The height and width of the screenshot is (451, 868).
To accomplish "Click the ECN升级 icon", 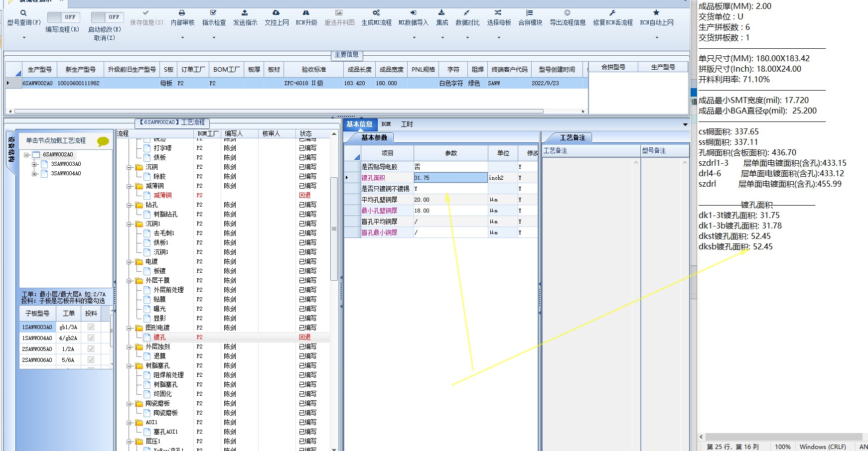I will (306, 12).
